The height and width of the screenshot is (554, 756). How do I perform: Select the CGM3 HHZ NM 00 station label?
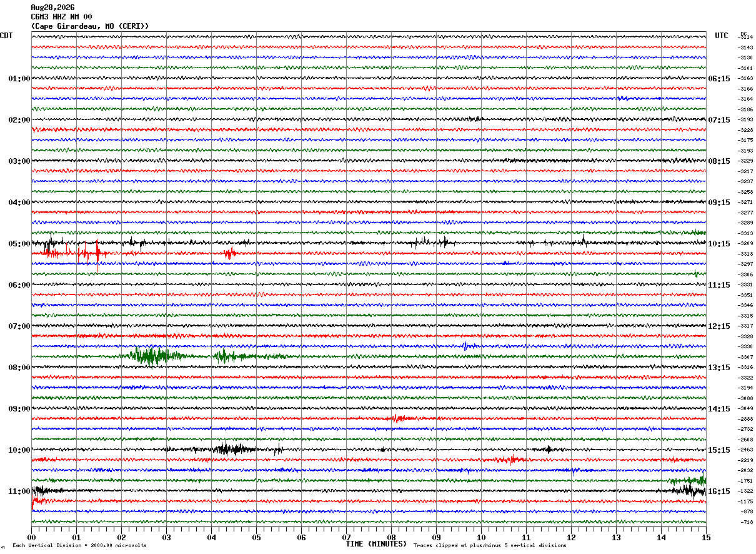(61, 17)
